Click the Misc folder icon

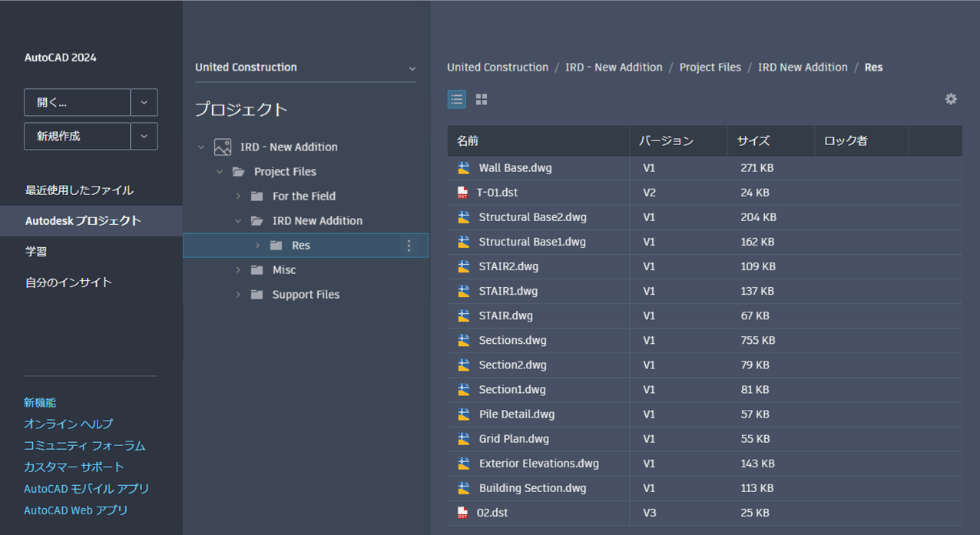tap(257, 270)
